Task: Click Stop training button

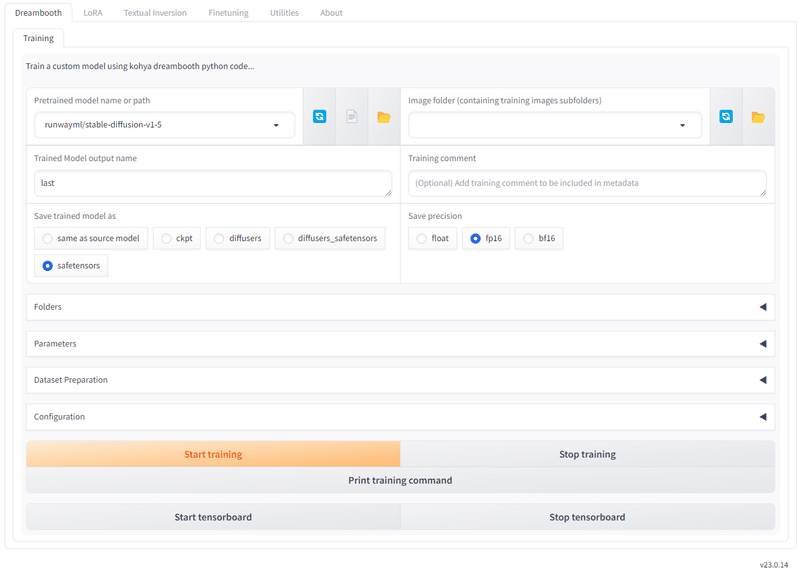Action: click(x=587, y=454)
